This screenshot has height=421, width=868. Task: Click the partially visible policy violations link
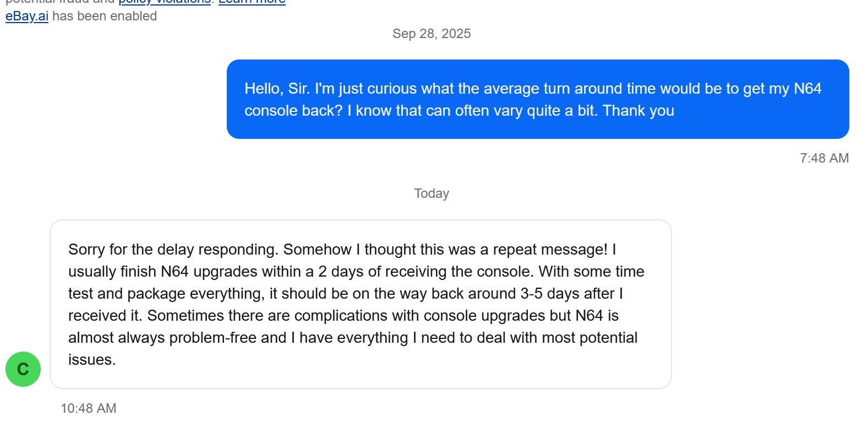tap(165, 2)
